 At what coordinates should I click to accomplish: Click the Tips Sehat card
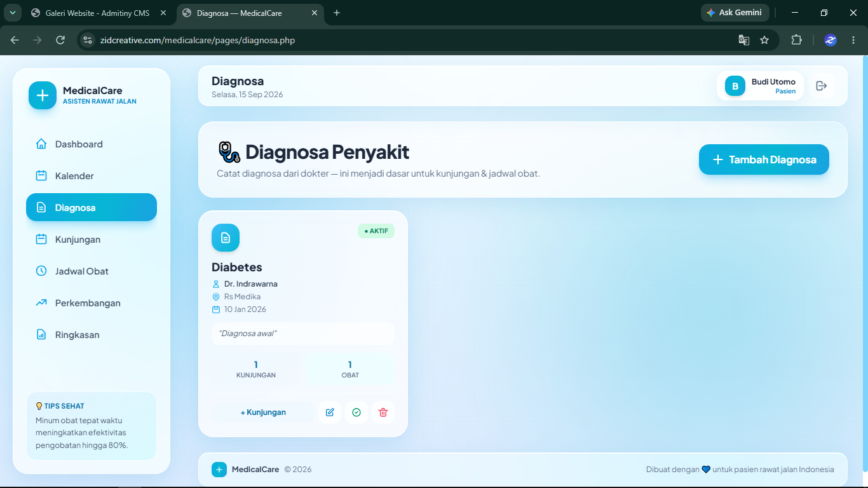coord(92,426)
